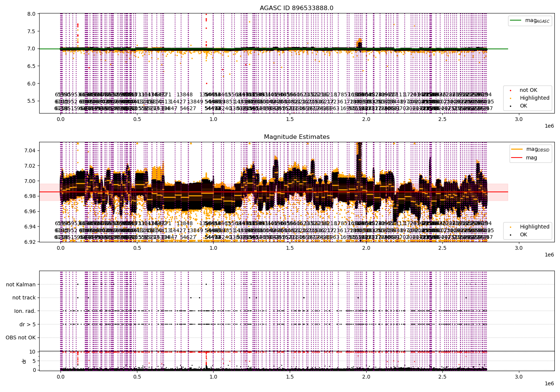Image resolution: width=560 pixels, height=392 pixels.
Task: Click the 'AGASC ID 896533888.0' plot title
Action: [x=297, y=8]
